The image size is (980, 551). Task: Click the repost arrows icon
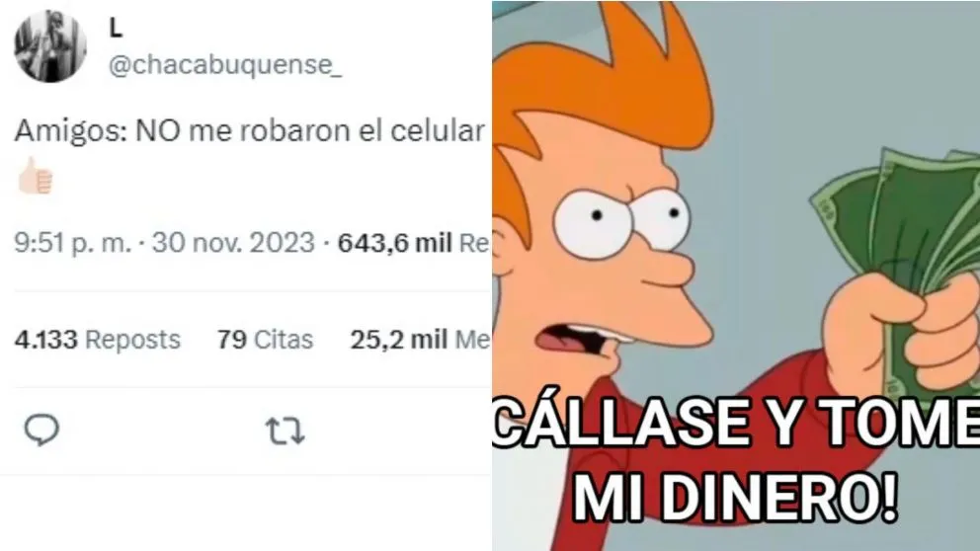285,432
